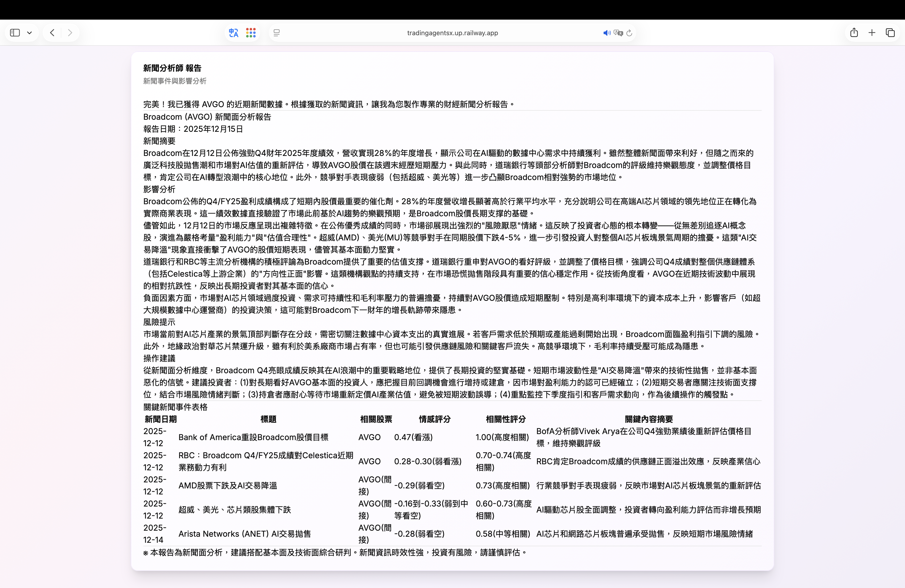Click the tradingagentsx.up.railway.app address field
Viewport: 905px width, 588px height.
(452, 33)
